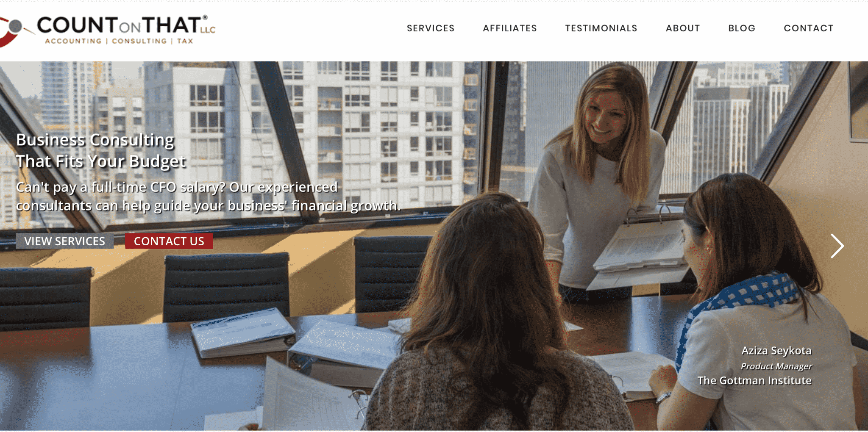868x432 pixels.
Task: Go to the Affiliates page
Action: coord(510,28)
